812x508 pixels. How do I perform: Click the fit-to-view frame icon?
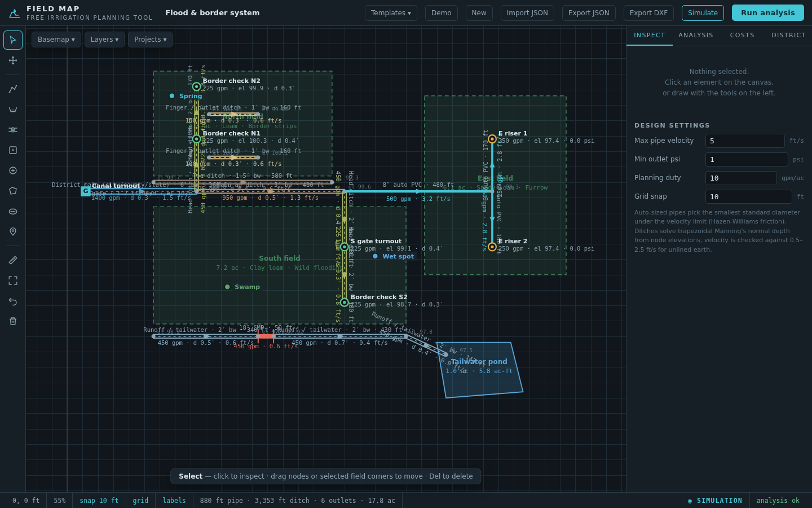click(13, 281)
